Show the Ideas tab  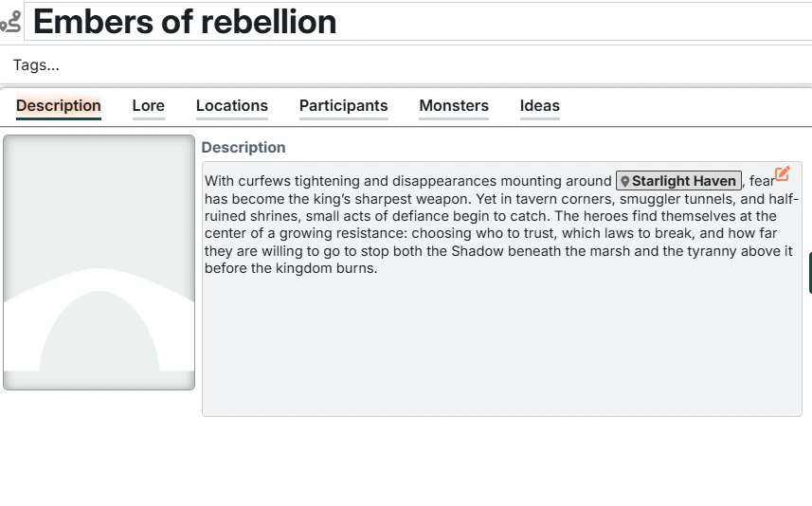click(539, 106)
